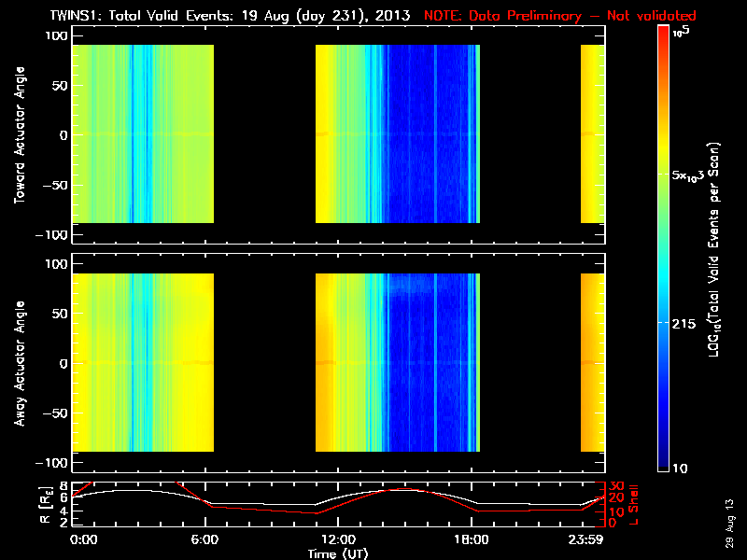Screen dimensions: 747x560
Task: Click the 23:59 time axis label
Action: click(586, 539)
